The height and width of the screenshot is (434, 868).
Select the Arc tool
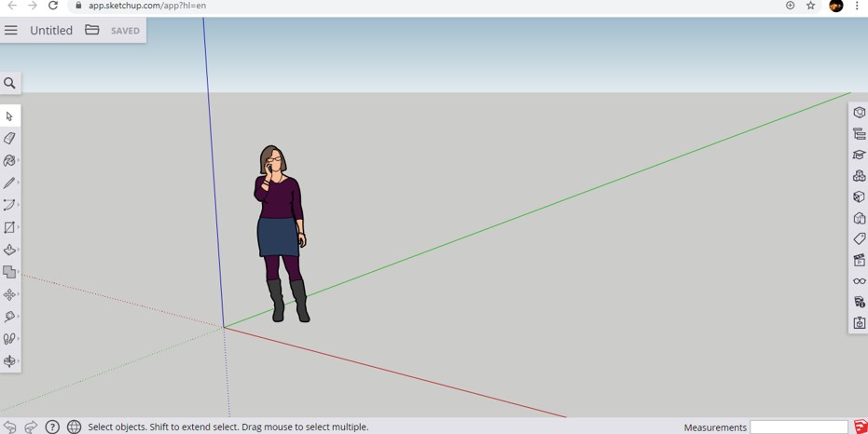pos(9,205)
